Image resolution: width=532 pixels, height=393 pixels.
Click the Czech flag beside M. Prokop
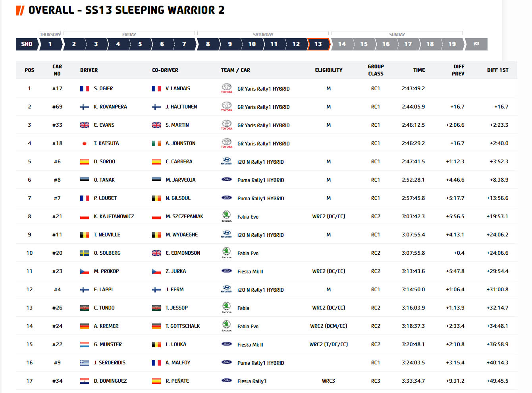pyautogui.click(x=85, y=271)
